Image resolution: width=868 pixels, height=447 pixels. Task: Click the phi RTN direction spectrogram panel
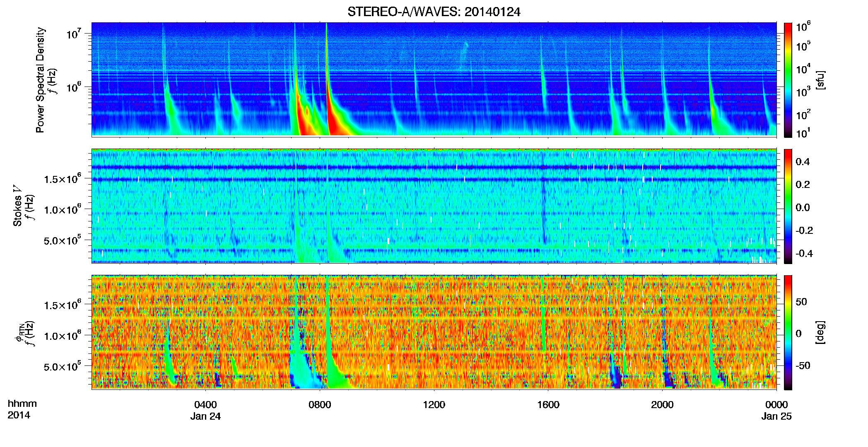[x=434, y=332]
